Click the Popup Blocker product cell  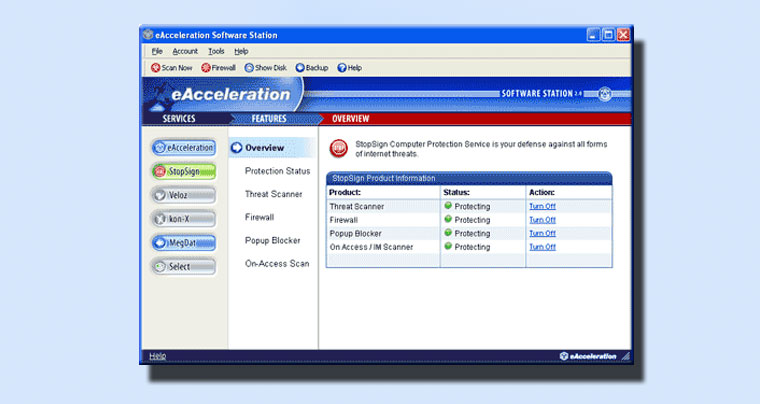click(x=383, y=233)
